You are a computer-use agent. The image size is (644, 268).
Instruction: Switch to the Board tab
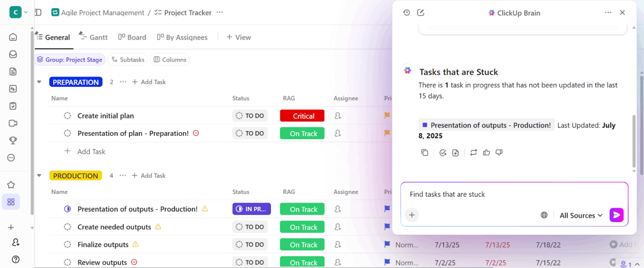pyautogui.click(x=132, y=37)
